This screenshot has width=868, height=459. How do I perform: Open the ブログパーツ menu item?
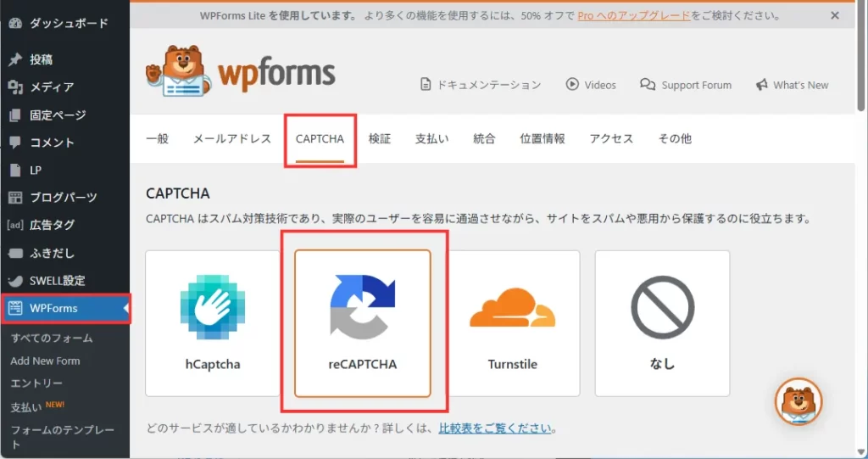point(64,198)
